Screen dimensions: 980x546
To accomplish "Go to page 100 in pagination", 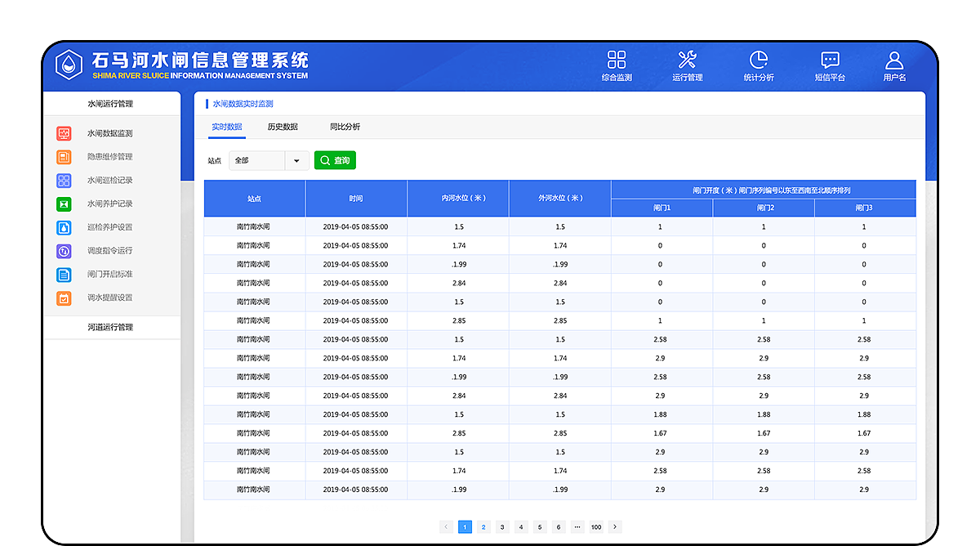I will 595,527.
